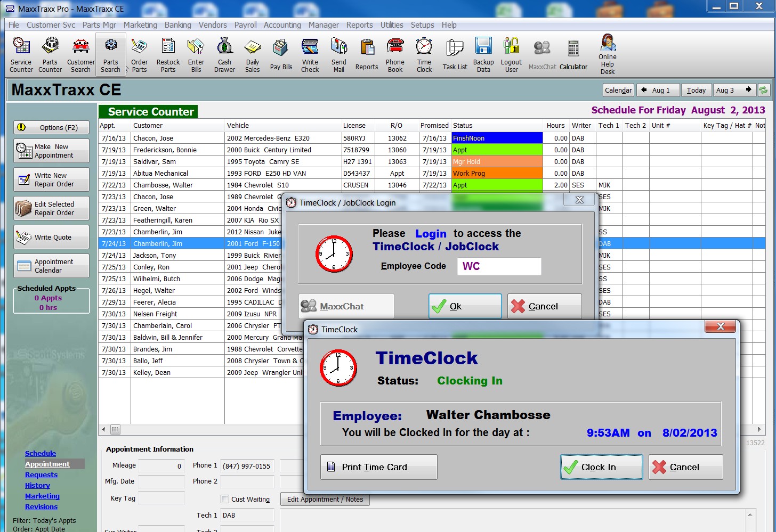776x532 pixels.
Task: Open Order Parts in toolbar
Action: click(140, 54)
